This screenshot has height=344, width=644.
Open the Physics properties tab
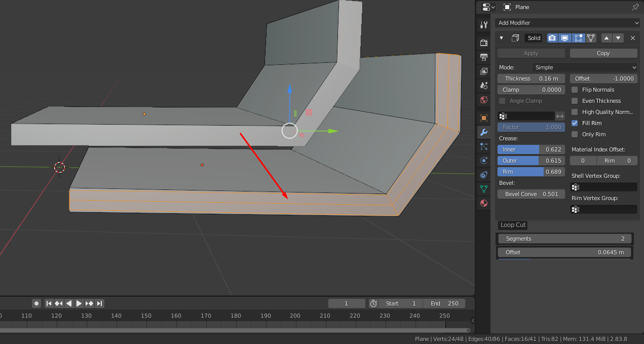click(x=484, y=161)
